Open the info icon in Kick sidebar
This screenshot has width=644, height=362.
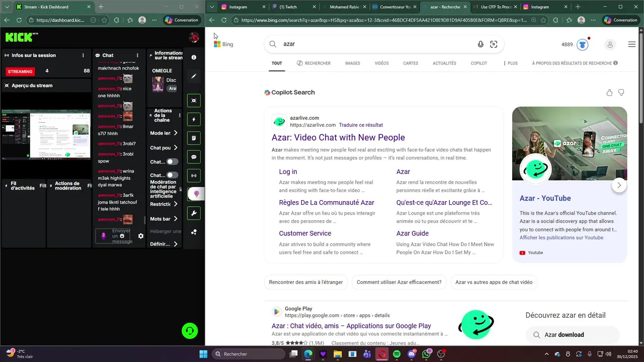point(194,57)
